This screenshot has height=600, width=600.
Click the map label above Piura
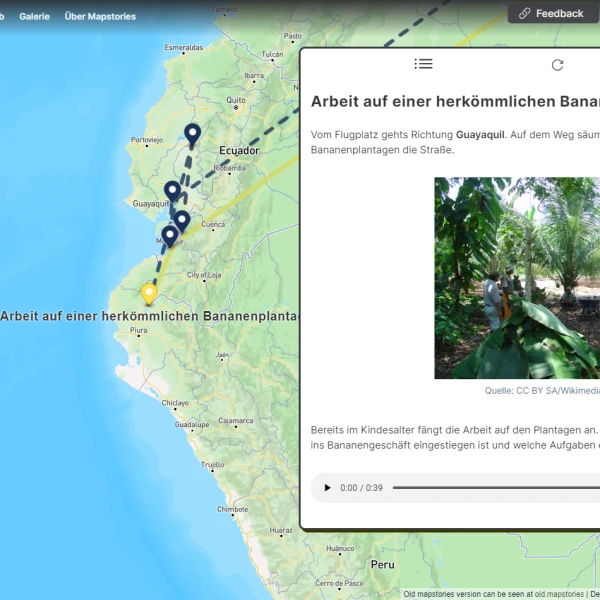pyautogui.click(x=150, y=316)
